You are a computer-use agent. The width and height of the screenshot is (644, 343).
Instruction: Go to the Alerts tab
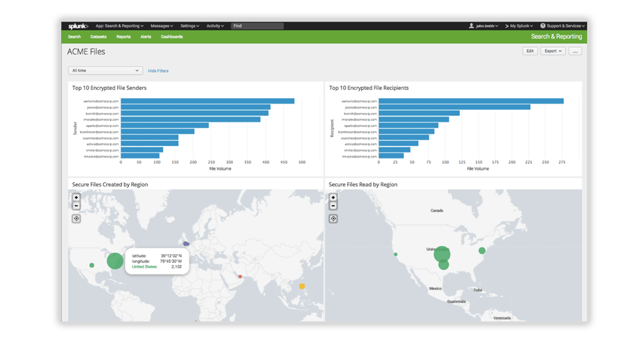(x=146, y=37)
